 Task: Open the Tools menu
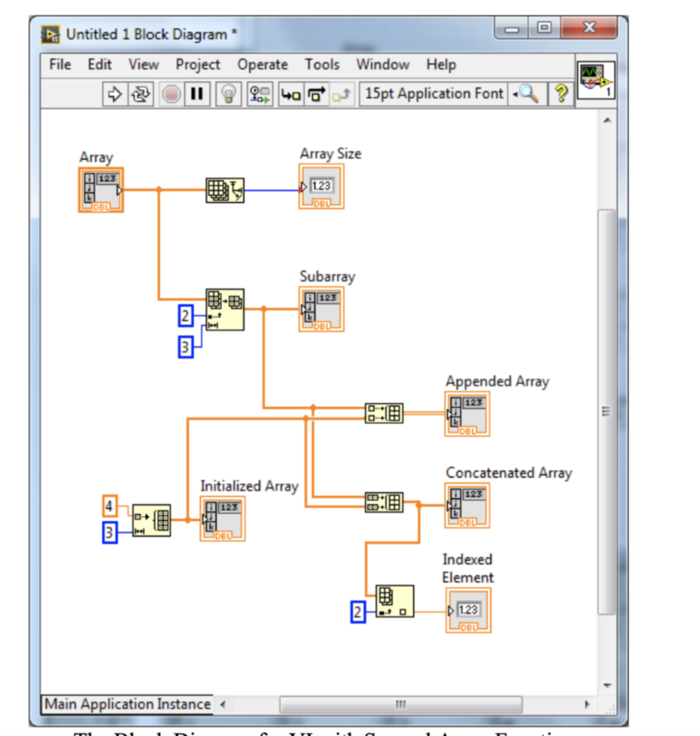[x=322, y=64]
